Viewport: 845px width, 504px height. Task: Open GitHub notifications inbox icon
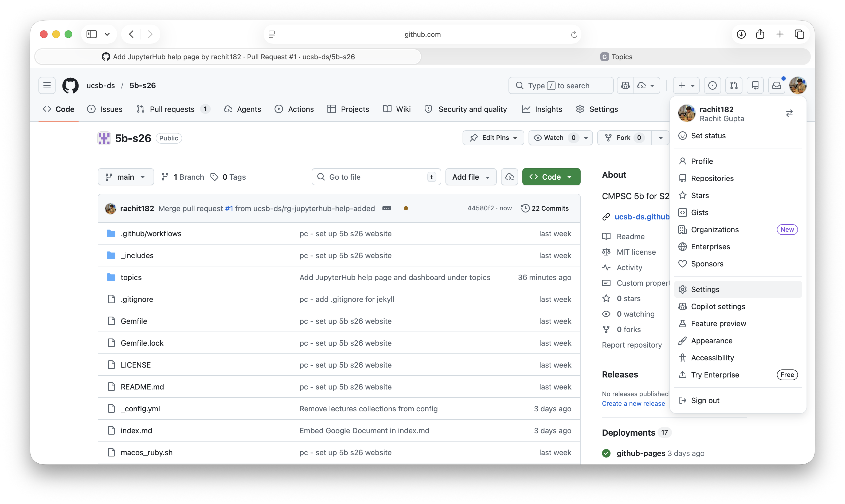click(777, 85)
